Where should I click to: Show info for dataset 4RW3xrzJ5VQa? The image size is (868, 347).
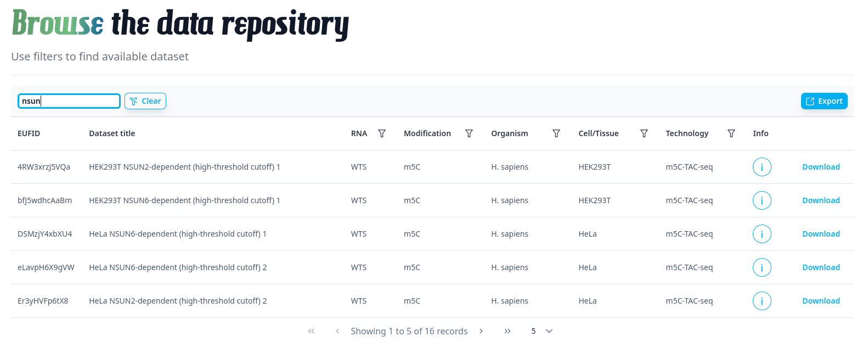(x=762, y=167)
